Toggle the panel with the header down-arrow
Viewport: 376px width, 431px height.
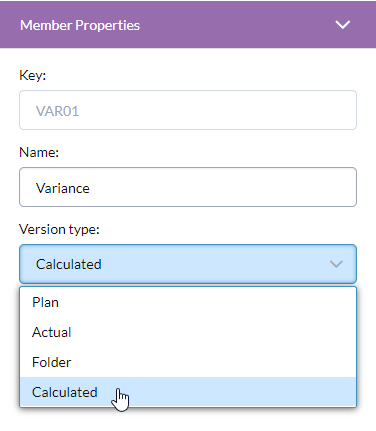343,25
